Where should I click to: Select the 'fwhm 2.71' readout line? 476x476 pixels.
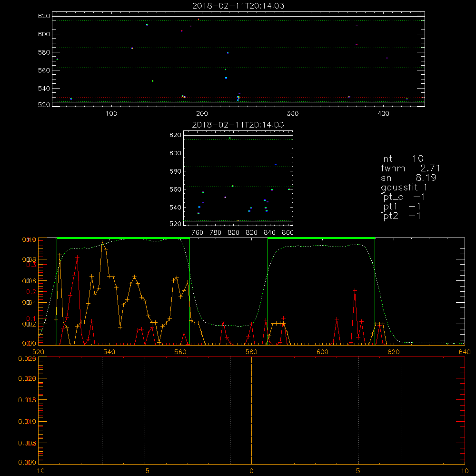410,168
